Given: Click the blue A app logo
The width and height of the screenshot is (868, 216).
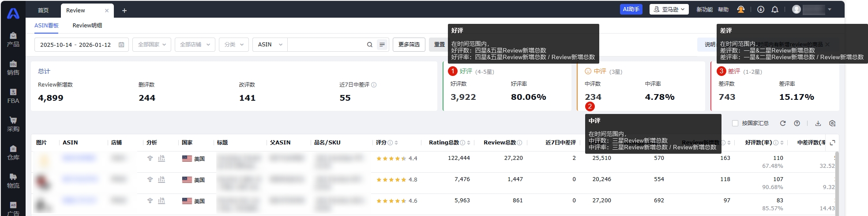Looking at the screenshot, I should click(x=13, y=13).
